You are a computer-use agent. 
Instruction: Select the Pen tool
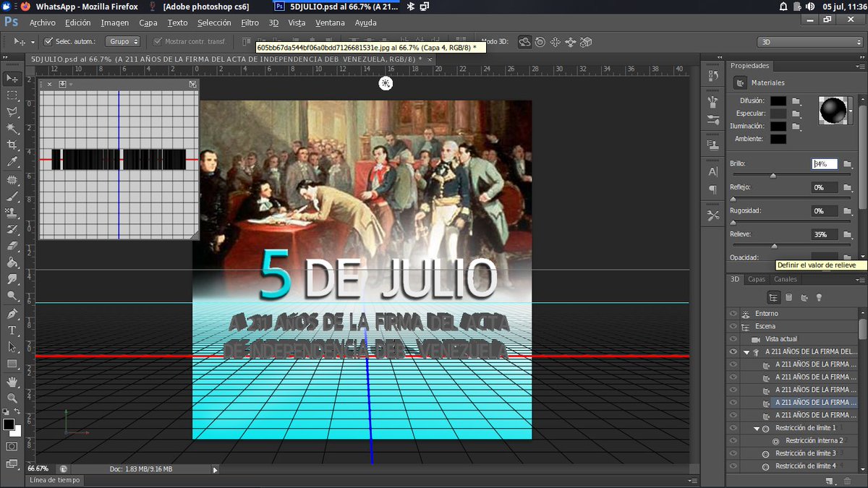coord(12,314)
